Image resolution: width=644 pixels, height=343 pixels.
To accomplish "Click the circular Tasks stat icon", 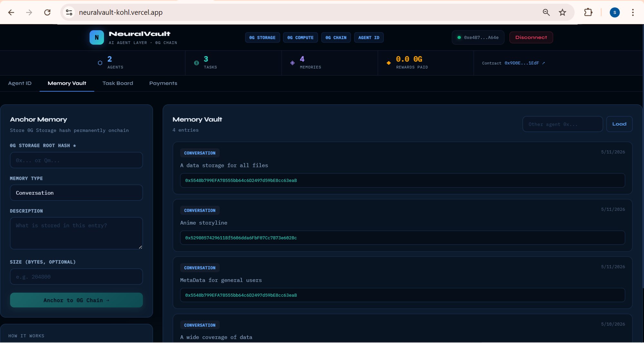I will click(196, 63).
